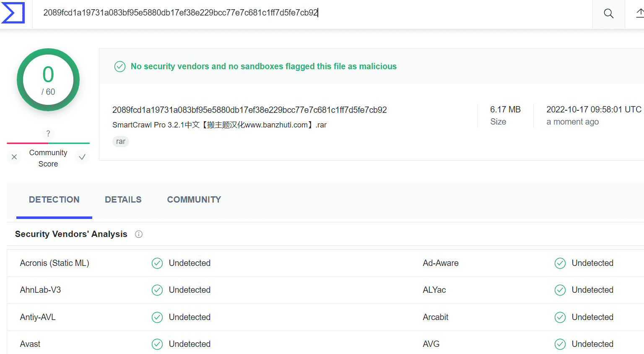This screenshot has height=354, width=644.
Task: Click the Size label under 6.17 MB
Action: [x=498, y=122]
